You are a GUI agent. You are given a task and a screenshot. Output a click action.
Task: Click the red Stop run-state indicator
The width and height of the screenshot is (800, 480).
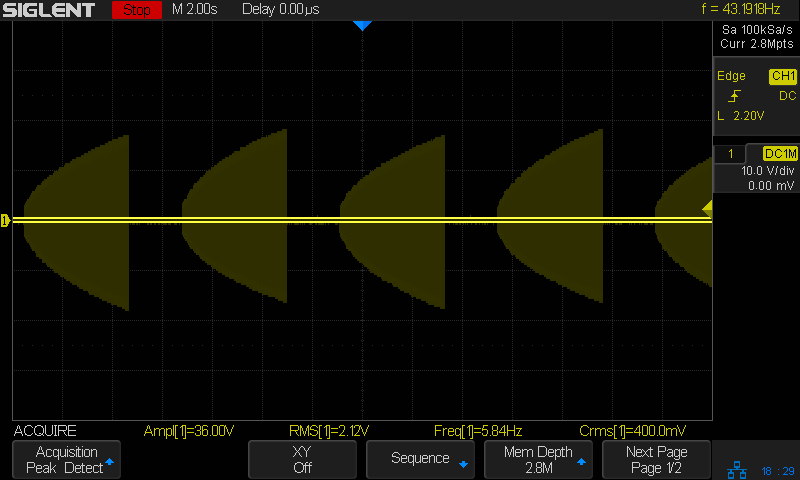tap(137, 10)
